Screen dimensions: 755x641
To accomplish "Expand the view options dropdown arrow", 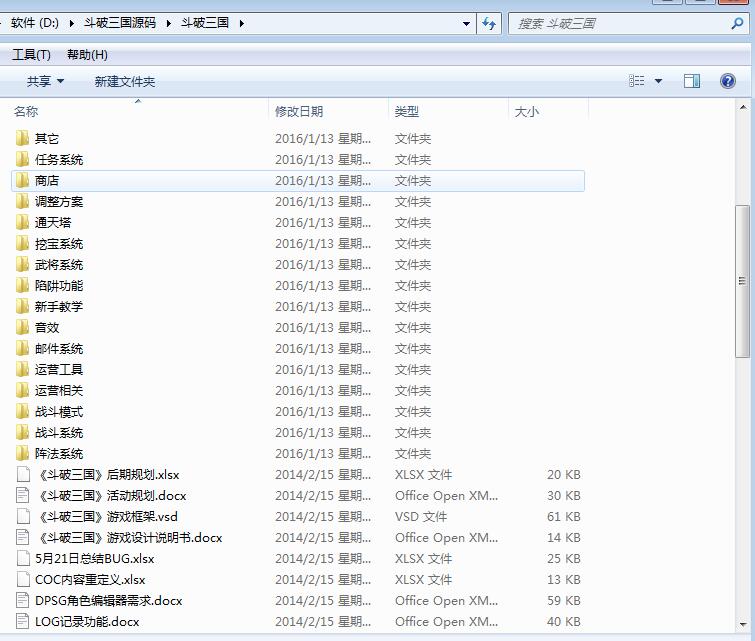I will click(658, 81).
